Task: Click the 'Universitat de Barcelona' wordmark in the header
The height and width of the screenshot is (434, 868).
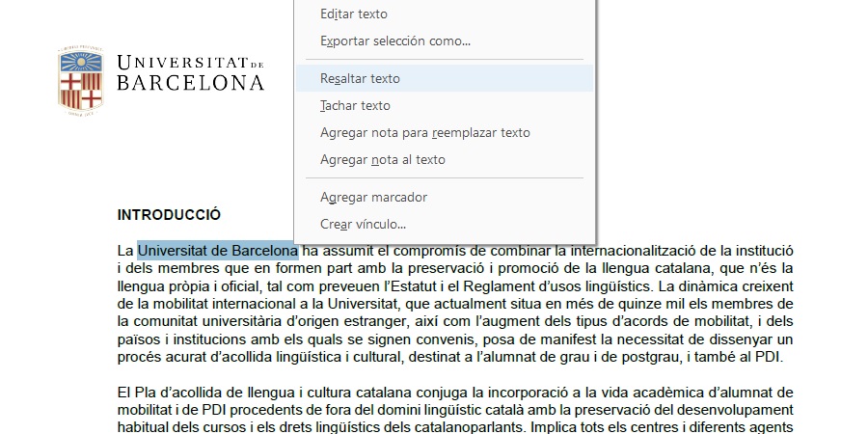Action: click(x=190, y=73)
